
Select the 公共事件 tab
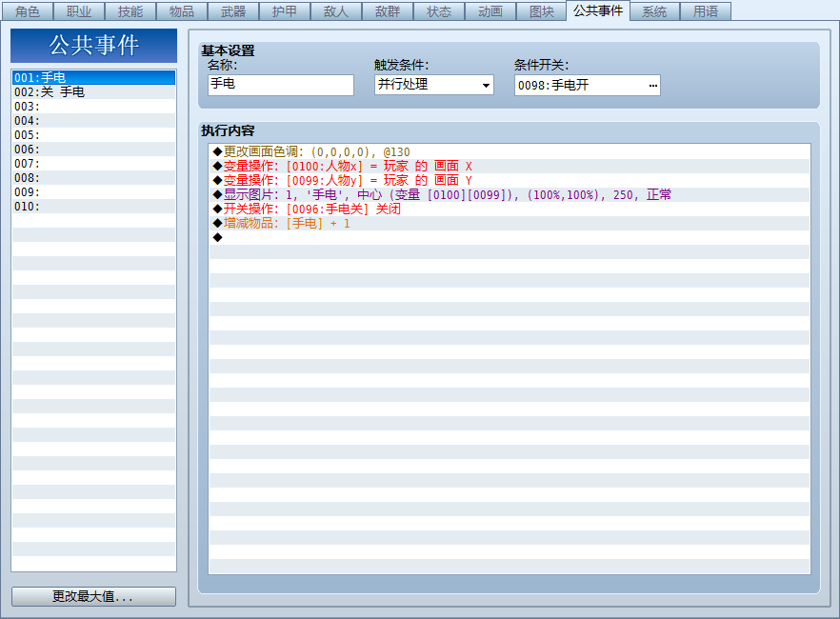click(x=598, y=10)
